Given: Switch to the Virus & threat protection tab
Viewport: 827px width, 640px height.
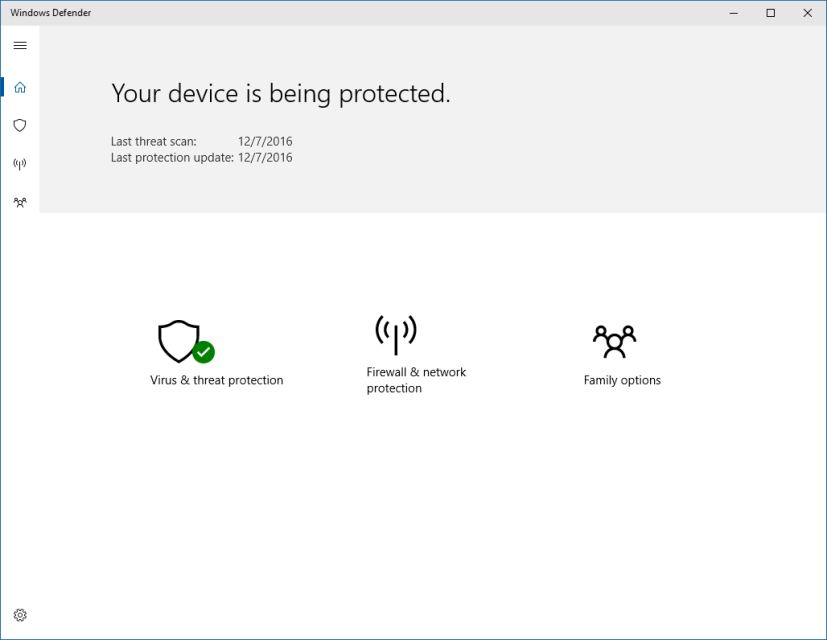Looking at the screenshot, I should pos(19,124).
